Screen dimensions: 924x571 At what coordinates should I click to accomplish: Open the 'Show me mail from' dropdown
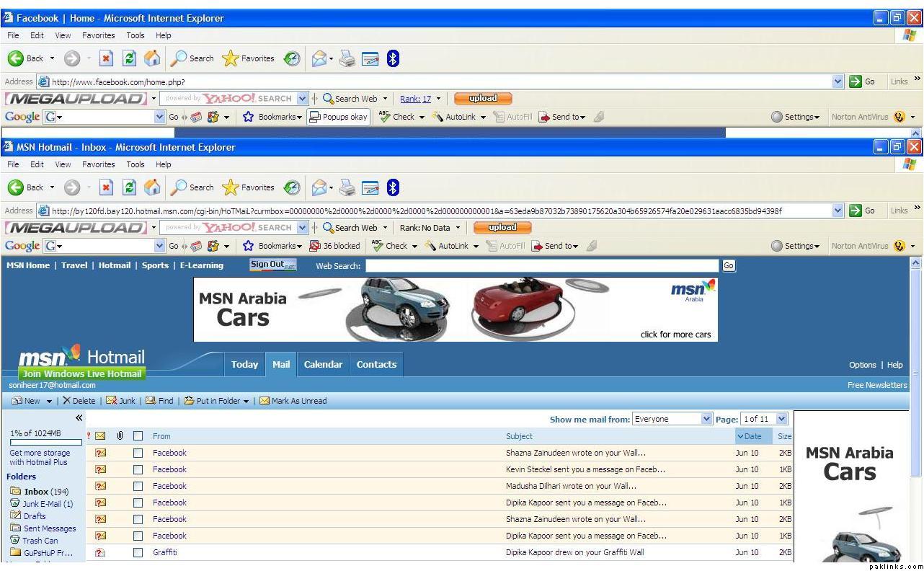[x=672, y=419]
